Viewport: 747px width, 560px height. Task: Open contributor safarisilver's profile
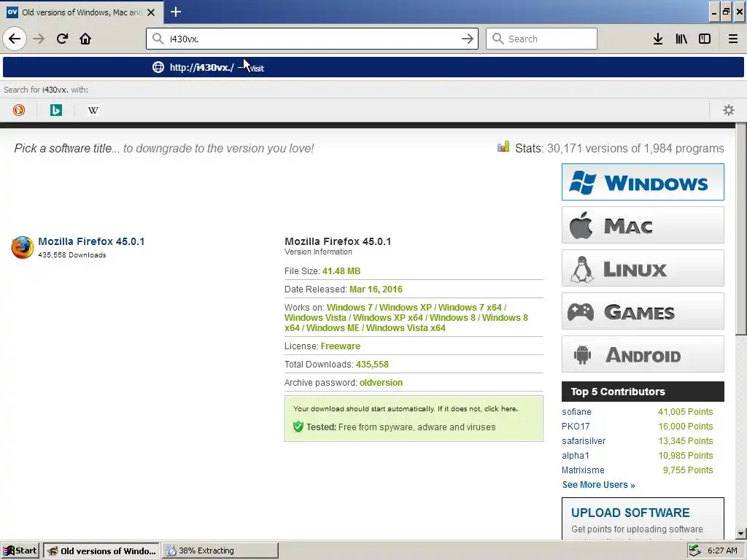(x=584, y=441)
